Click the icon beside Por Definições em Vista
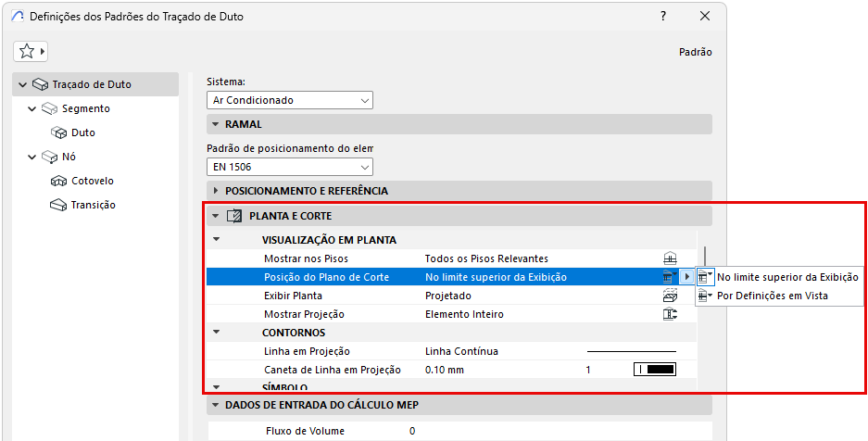The image size is (868, 441). (705, 296)
